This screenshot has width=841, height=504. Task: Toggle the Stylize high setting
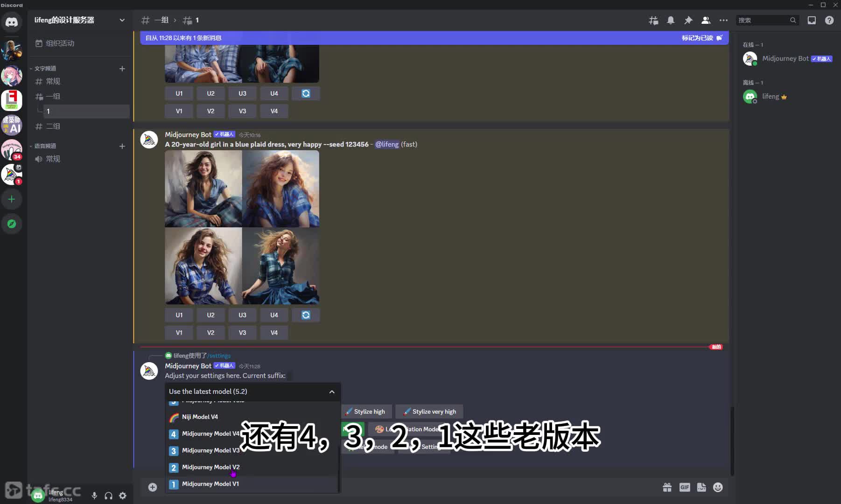367,412
